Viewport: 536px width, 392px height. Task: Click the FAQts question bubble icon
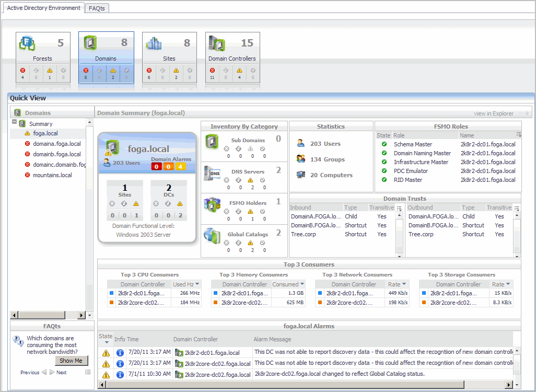coord(18,340)
